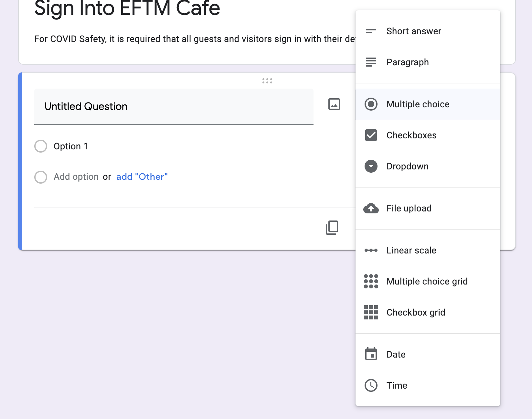Select the Time question type icon

(x=371, y=385)
